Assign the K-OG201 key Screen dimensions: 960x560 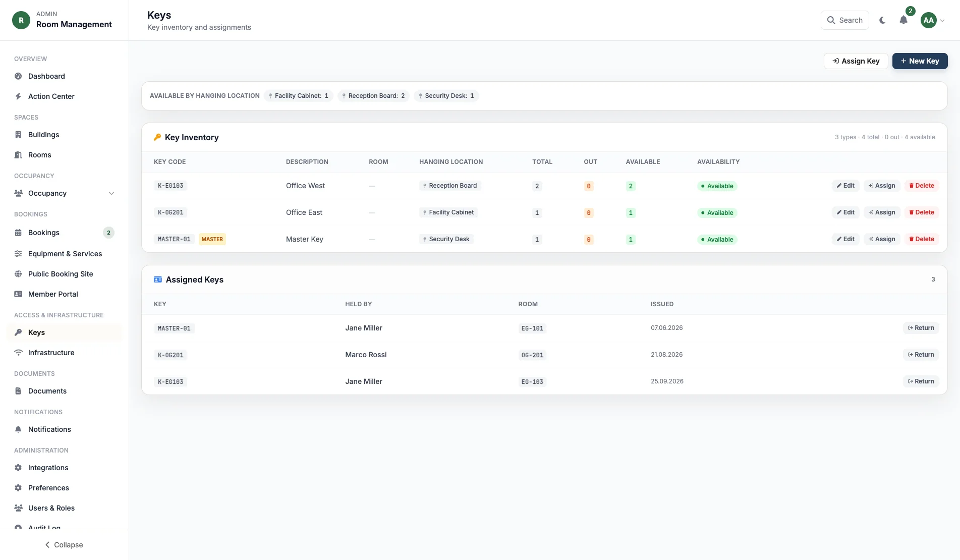[x=882, y=212]
